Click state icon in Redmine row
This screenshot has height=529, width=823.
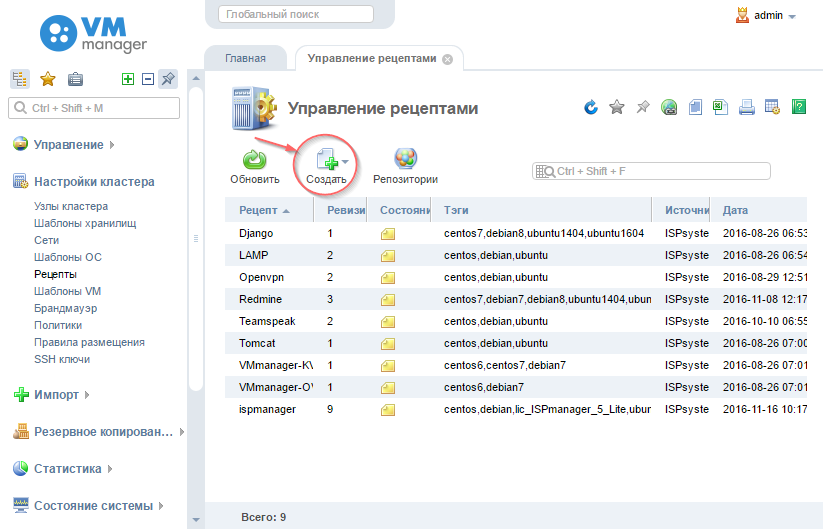point(388,300)
